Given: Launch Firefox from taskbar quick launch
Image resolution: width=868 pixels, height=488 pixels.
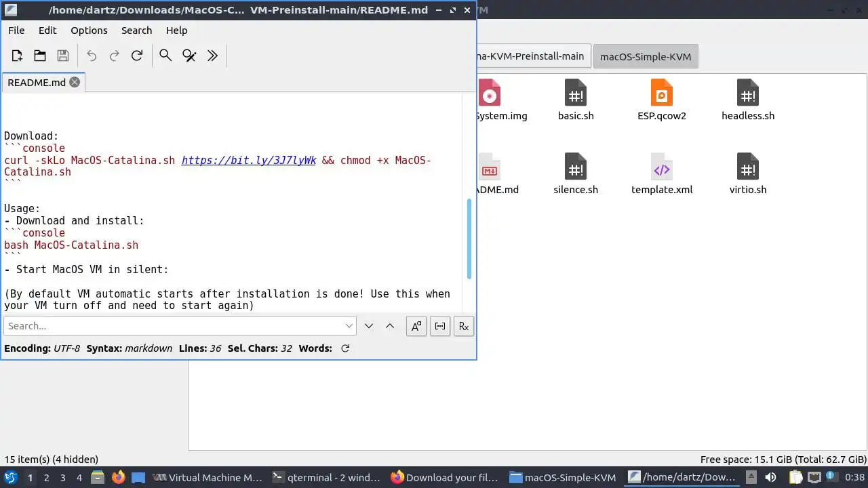Looking at the screenshot, I should pos(118,477).
